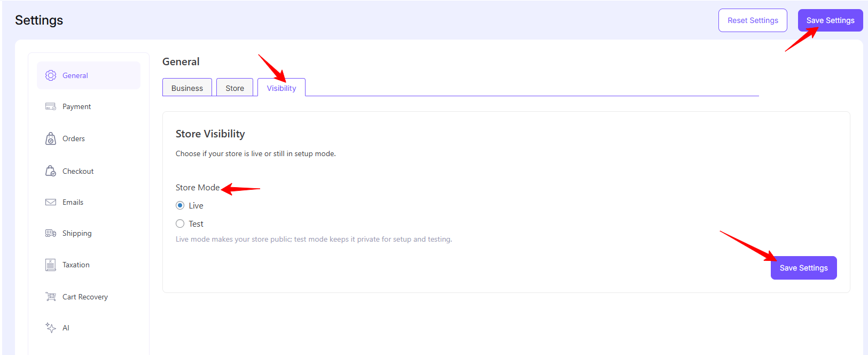Viewport: 868px width, 355px height.
Task: Open Emails using the envelope icon
Action: click(51, 202)
